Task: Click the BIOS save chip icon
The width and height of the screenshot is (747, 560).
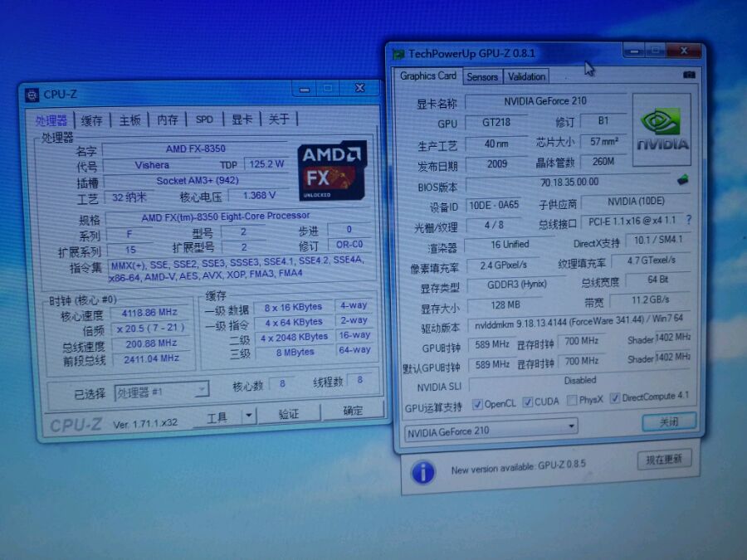Action: click(683, 180)
